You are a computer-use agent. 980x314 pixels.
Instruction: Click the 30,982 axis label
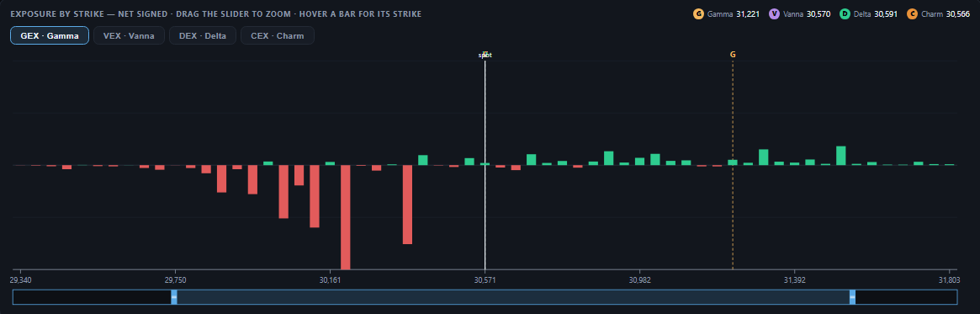(640, 279)
